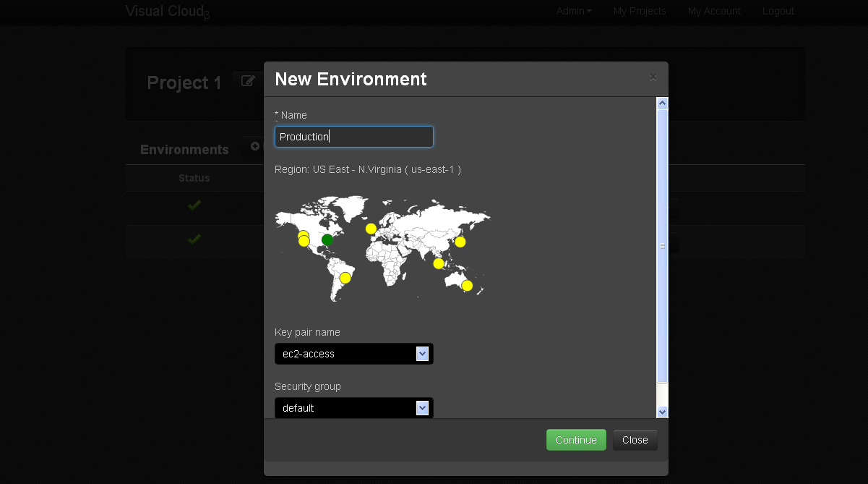Click the second green status checkmark
Image resolution: width=868 pixels, height=484 pixels.
tap(194, 239)
